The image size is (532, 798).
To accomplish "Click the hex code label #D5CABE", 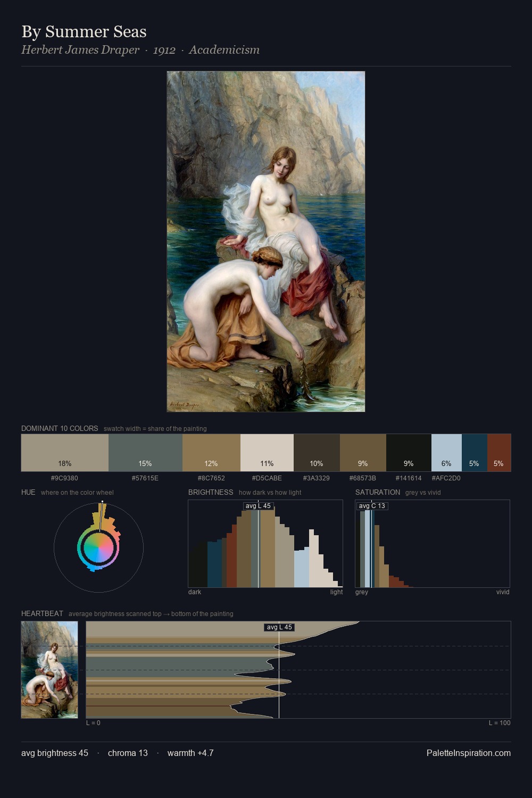I will [x=267, y=478].
